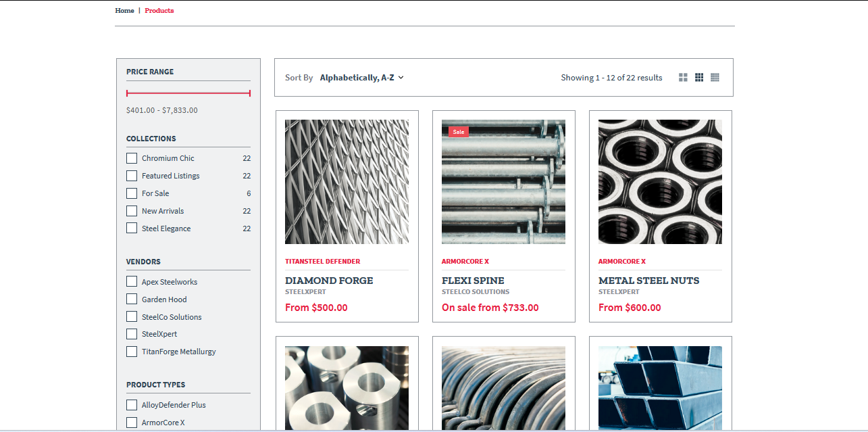
Task: Click the SteelXpert vendor under Diamond Forge
Action: click(305, 292)
